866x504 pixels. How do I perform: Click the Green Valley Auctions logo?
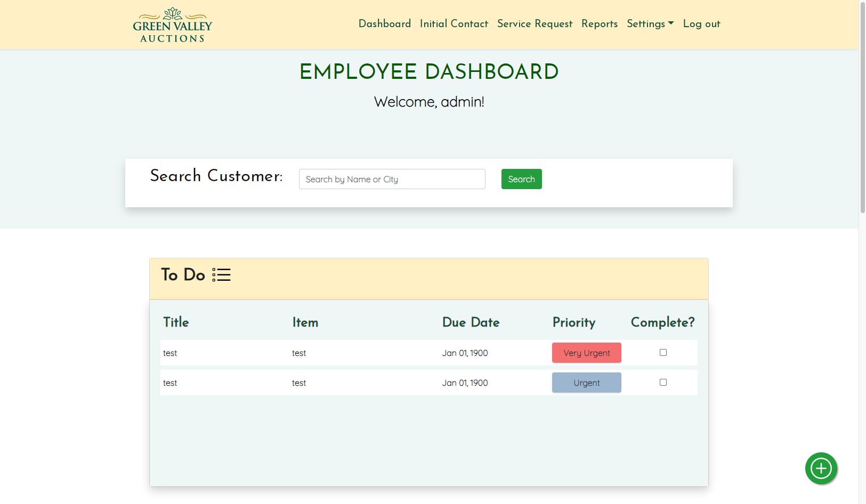(x=172, y=25)
